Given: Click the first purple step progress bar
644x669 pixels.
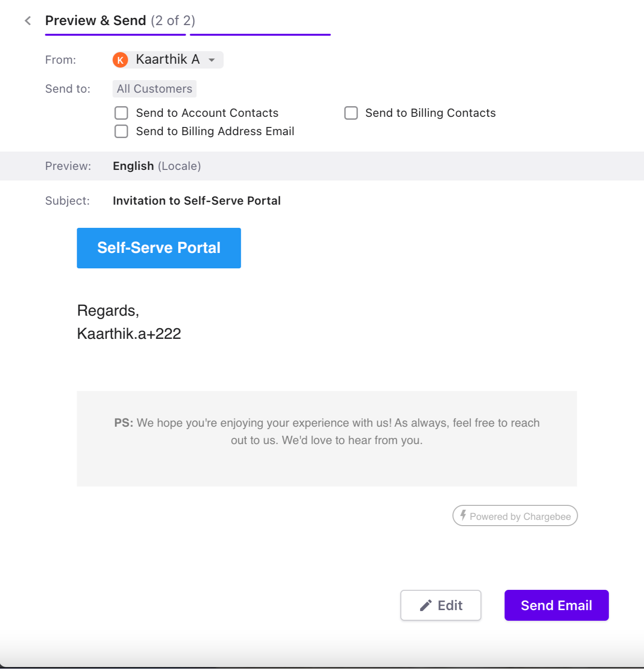Looking at the screenshot, I should (115, 35).
